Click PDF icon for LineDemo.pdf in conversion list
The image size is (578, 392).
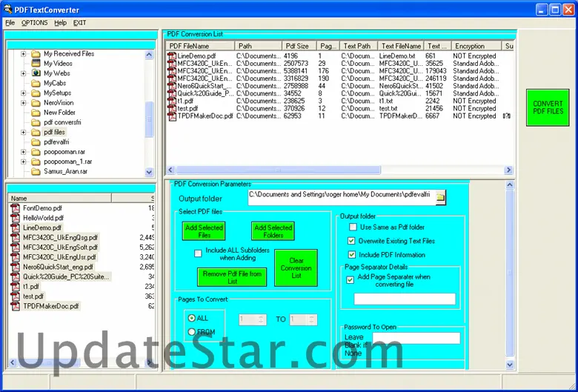tap(172, 56)
